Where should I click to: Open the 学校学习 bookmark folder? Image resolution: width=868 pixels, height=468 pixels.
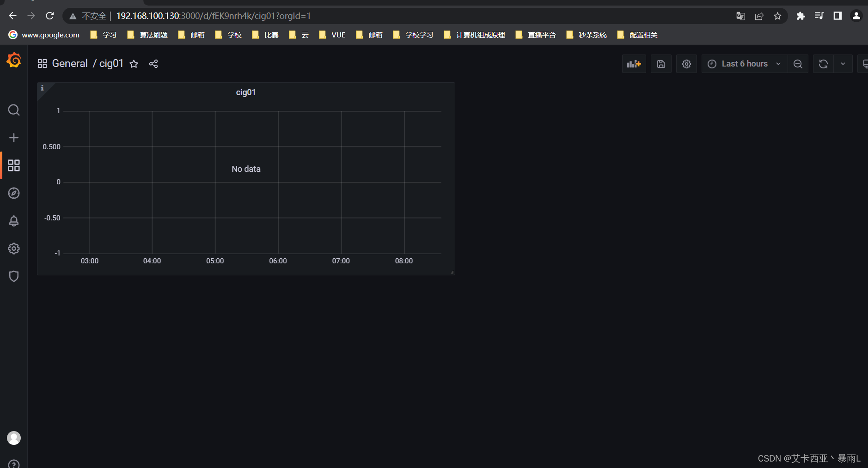pos(413,35)
